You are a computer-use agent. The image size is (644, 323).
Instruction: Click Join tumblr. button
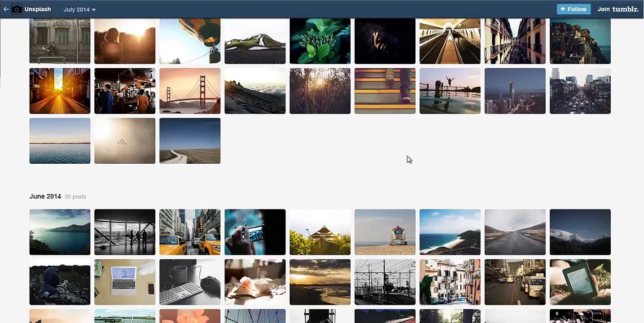point(618,9)
